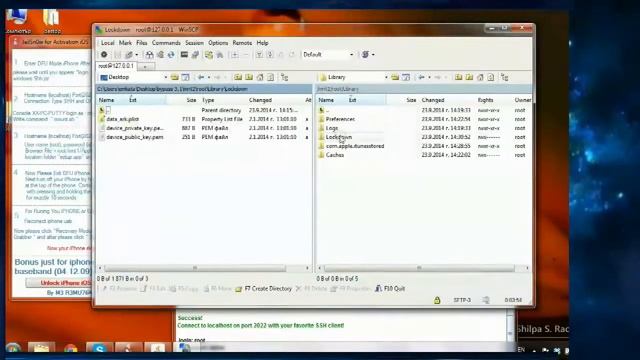Open the Session menu
Image resolution: width=640 pixels, height=360 pixels.
click(x=194, y=43)
